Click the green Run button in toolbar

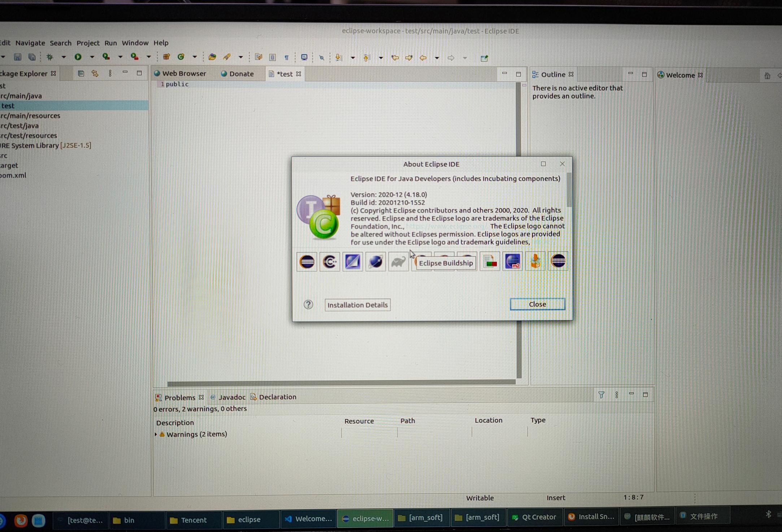pyautogui.click(x=78, y=57)
